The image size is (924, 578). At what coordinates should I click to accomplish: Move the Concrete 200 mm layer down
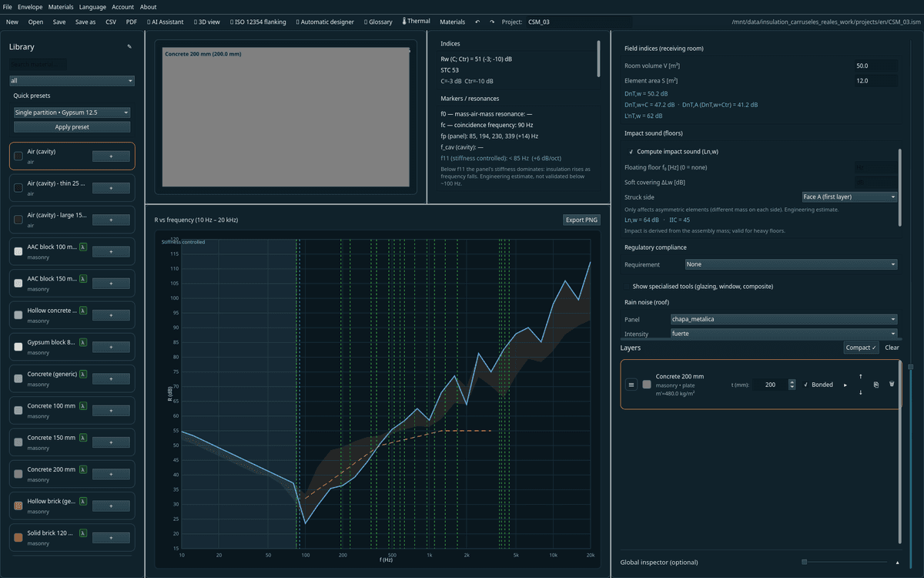coord(860,392)
